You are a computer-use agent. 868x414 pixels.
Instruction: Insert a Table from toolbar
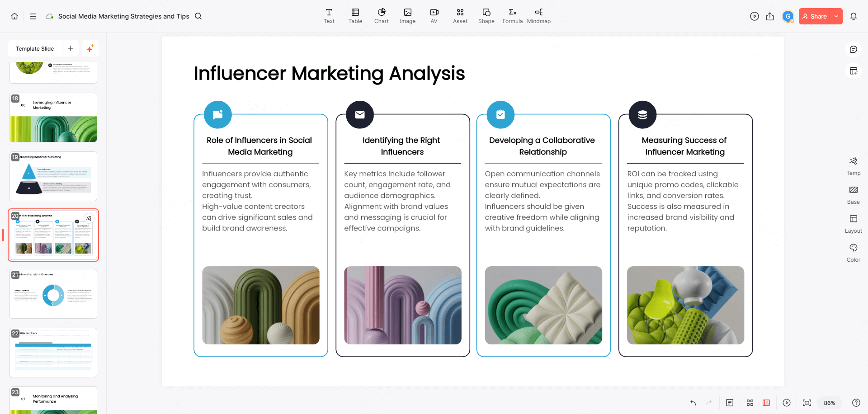(x=355, y=16)
